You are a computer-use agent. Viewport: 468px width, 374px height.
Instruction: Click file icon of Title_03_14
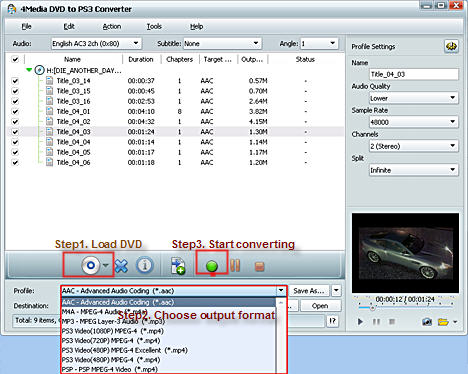coord(49,80)
